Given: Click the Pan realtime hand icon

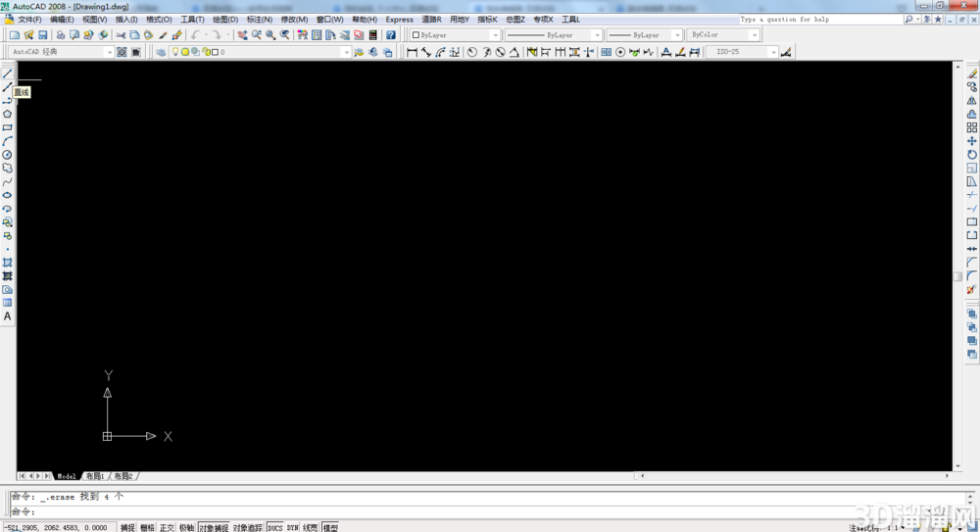Looking at the screenshot, I should (242, 35).
